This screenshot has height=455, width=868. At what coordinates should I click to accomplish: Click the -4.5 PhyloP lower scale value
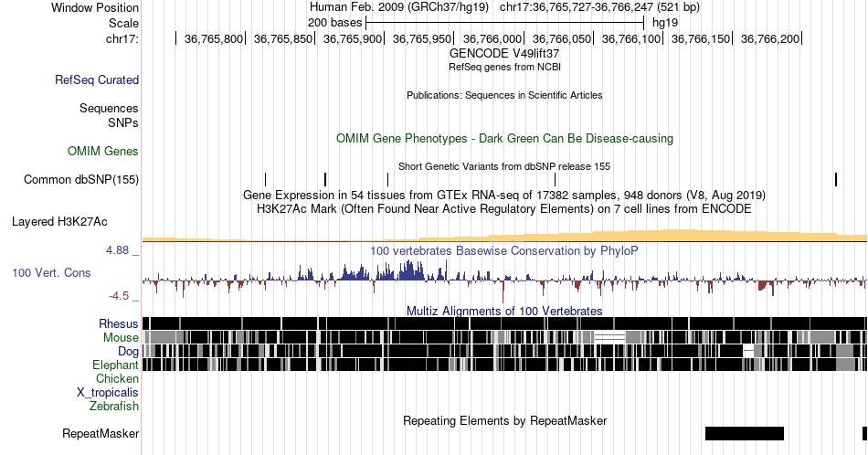tap(119, 296)
